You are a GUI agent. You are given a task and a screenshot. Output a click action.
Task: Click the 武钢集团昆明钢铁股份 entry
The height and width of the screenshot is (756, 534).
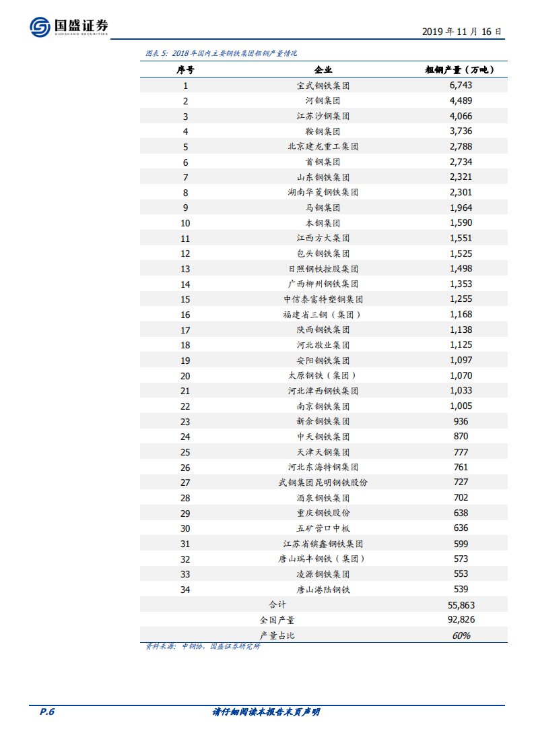point(323,482)
